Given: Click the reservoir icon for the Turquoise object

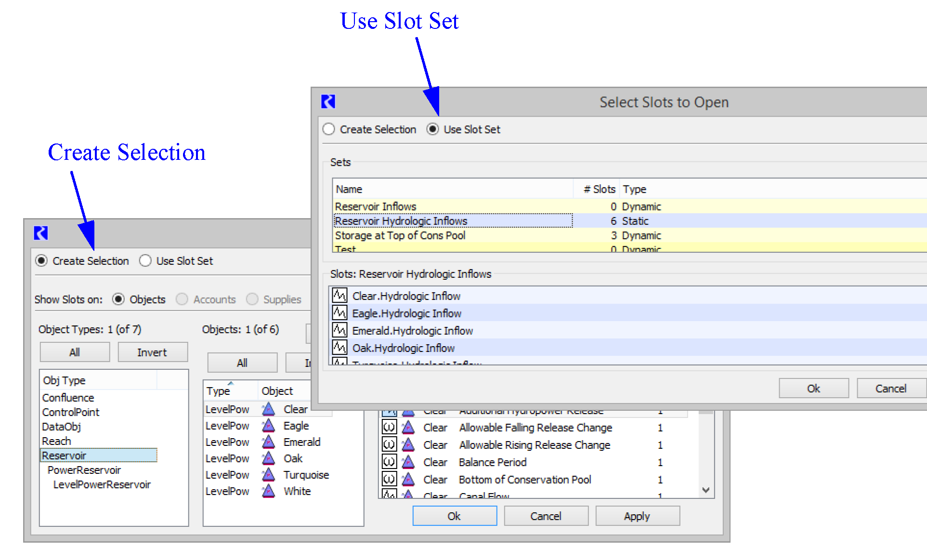Looking at the screenshot, I should (268, 475).
